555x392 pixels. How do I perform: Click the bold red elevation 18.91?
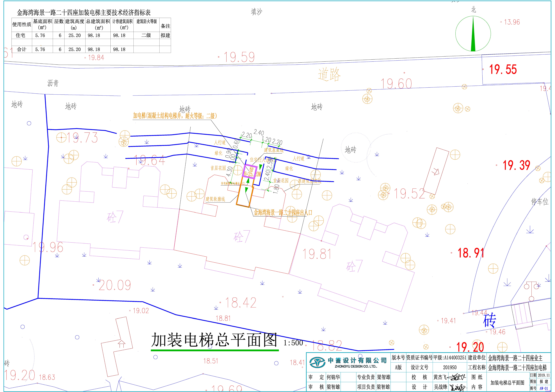471,253
